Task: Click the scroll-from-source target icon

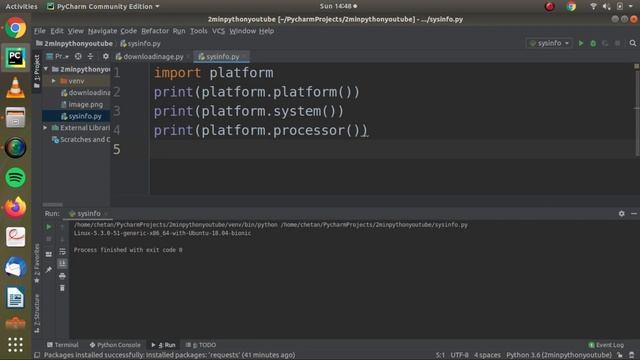Action: [78, 56]
